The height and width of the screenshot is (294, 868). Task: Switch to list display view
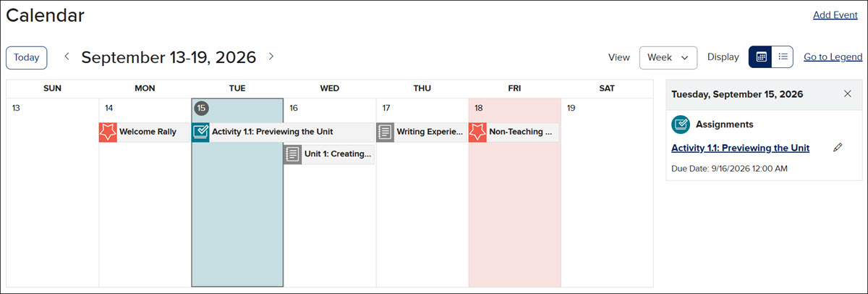[783, 57]
